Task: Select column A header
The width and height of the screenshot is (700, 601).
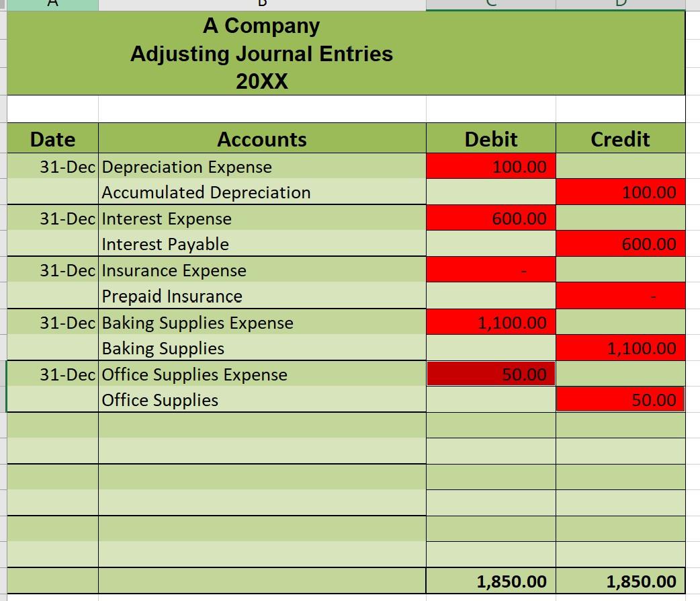Action: coord(52,3)
